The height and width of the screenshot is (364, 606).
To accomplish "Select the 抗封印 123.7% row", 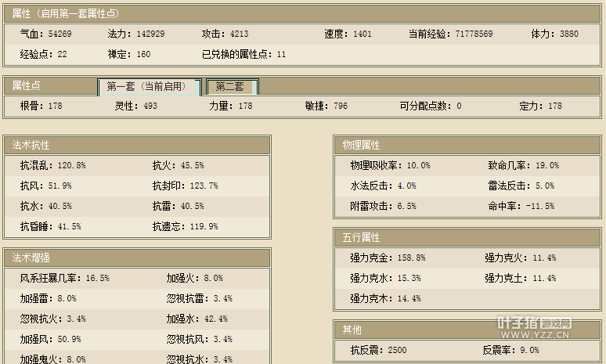I will pos(185,186).
